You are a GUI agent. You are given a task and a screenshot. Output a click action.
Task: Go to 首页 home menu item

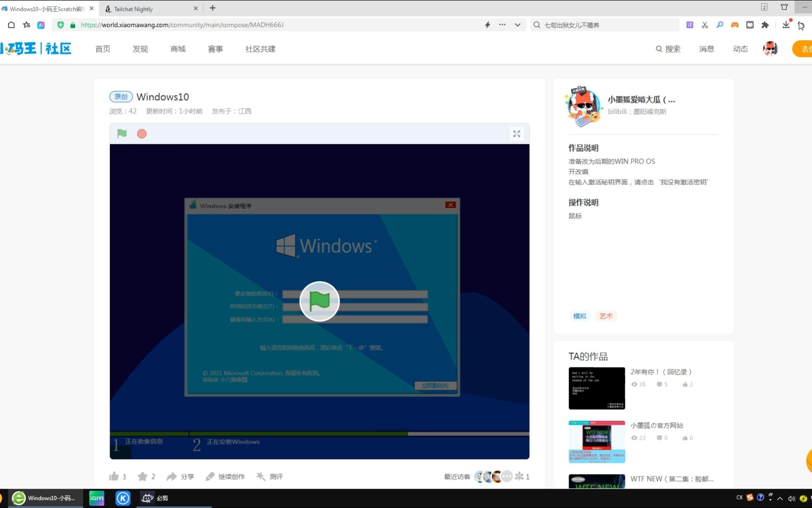pos(103,49)
